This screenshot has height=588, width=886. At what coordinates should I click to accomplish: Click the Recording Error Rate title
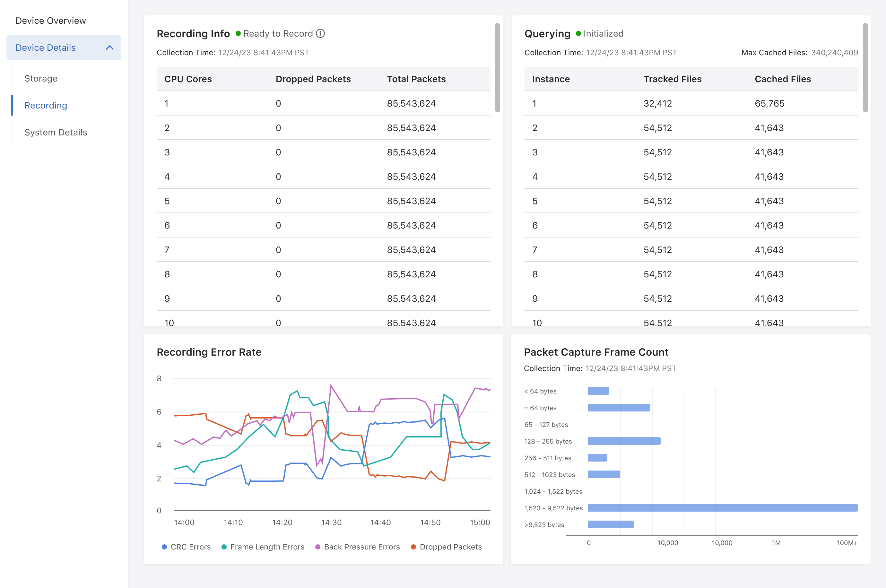pos(209,352)
